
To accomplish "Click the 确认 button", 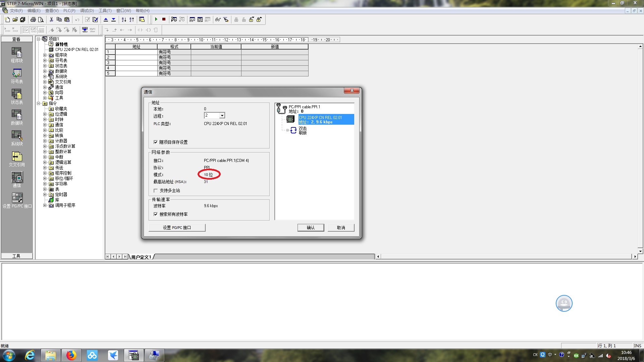I will [311, 228].
